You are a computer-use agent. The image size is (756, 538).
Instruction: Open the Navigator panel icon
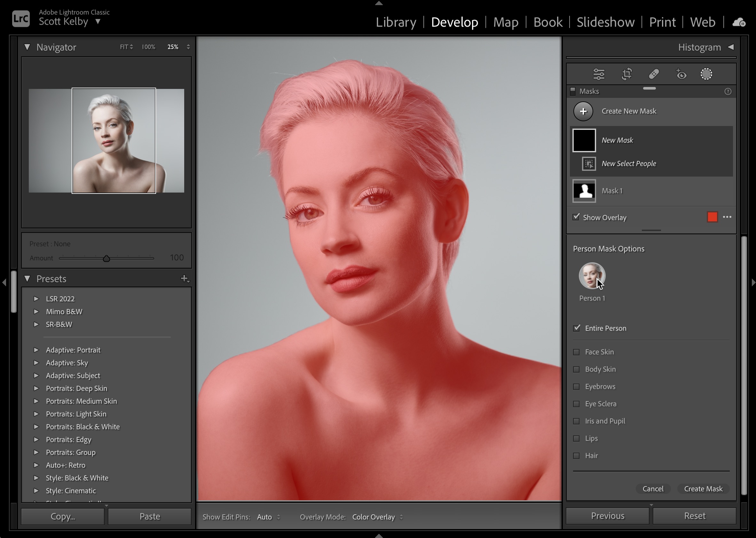pyautogui.click(x=28, y=47)
